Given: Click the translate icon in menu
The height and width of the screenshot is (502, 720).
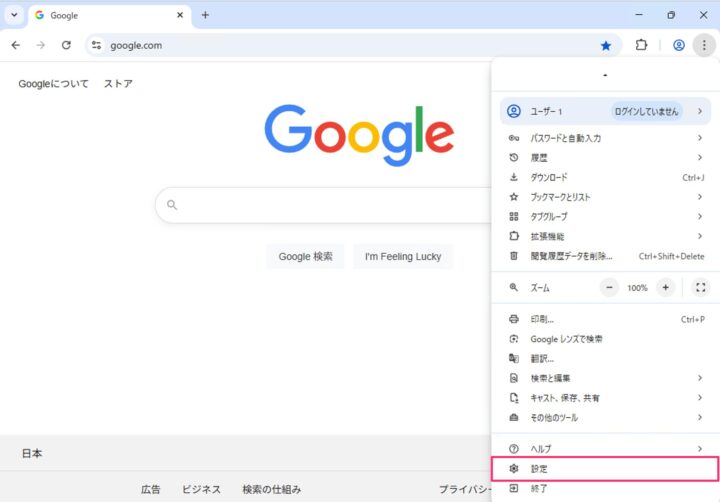Looking at the screenshot, I should pos(514,359).
